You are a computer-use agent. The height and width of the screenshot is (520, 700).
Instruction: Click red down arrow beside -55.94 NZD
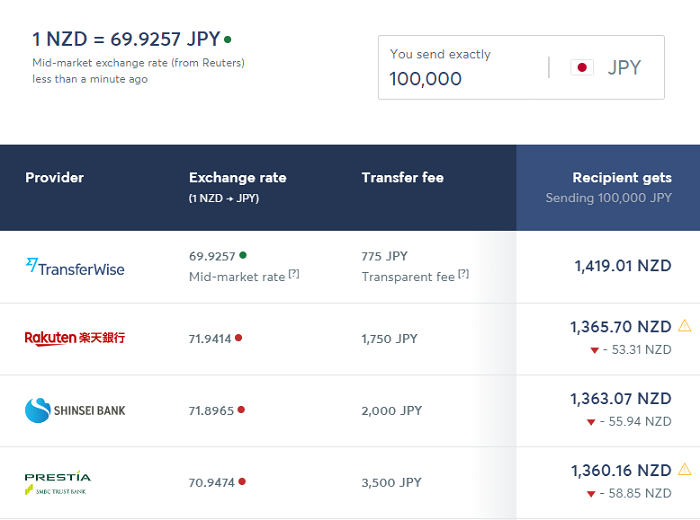591,422
